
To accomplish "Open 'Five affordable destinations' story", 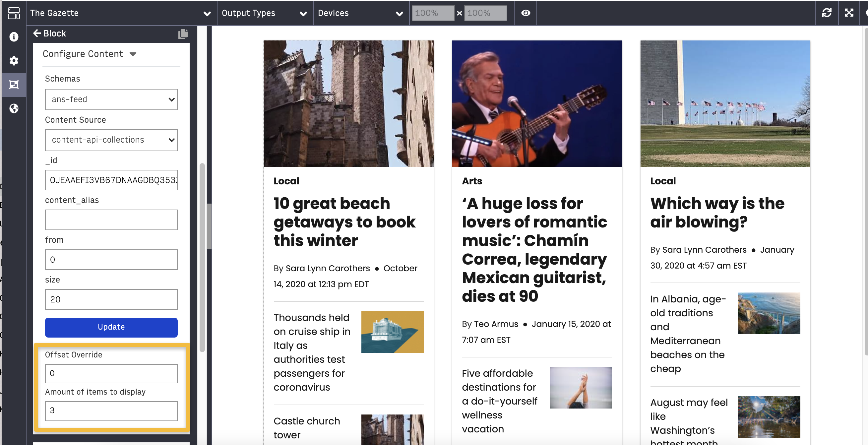I will 500,401.
